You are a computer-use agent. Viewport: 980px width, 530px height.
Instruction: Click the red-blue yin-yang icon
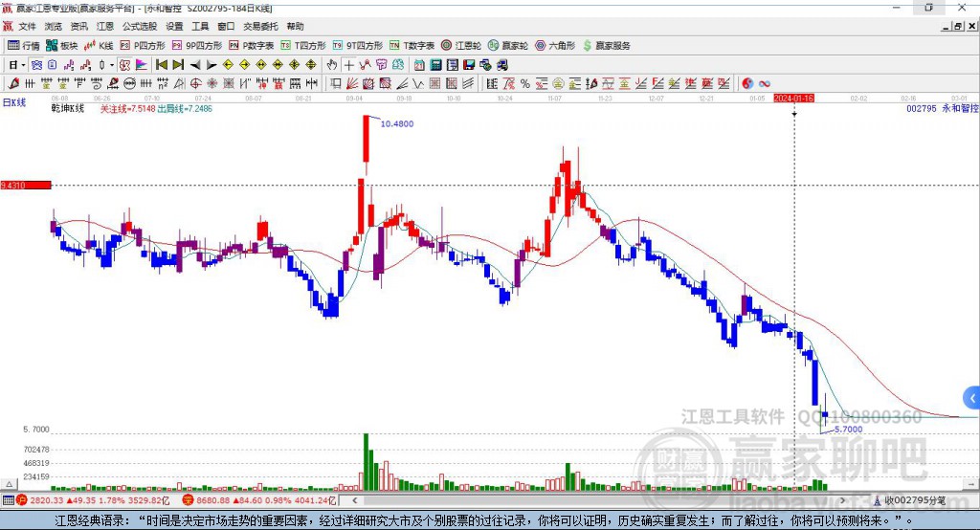pos(747,83)
